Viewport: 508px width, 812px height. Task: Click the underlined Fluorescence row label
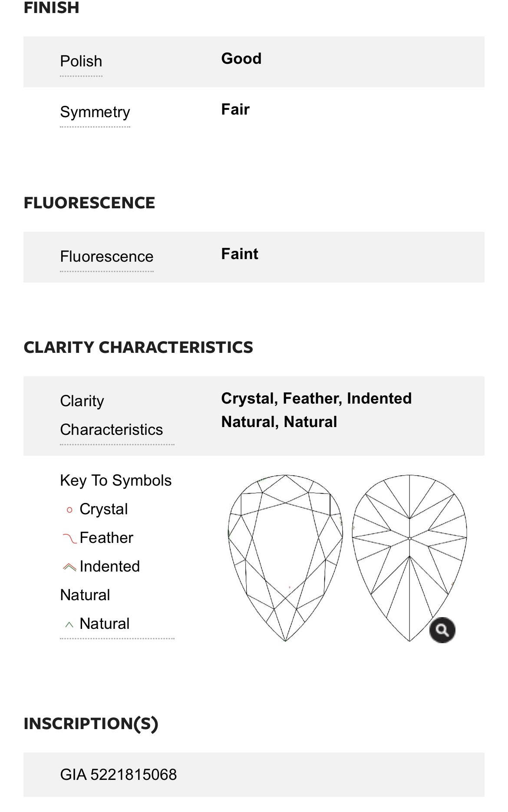coord(107,257)
